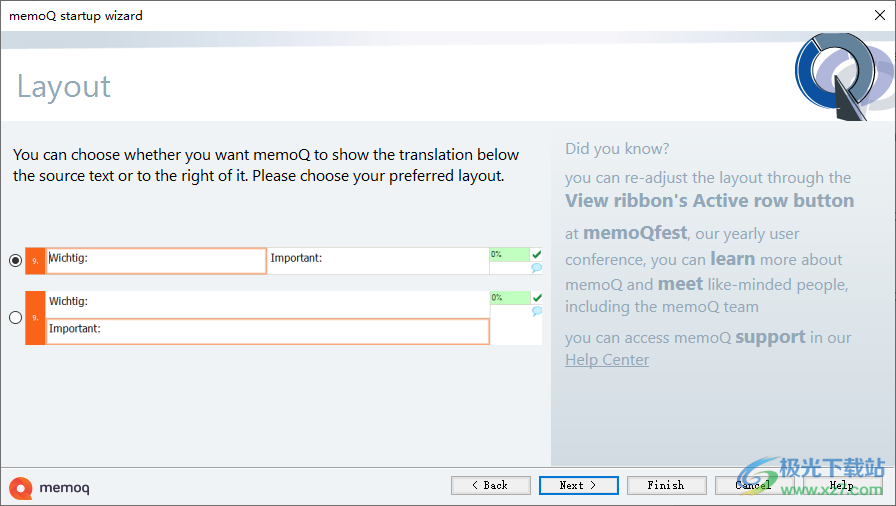Image resolution: width=896 pixels, height=506 pixels.
Task: Click the 0% match rate in side-by-side preview
Action: (510, 254)
